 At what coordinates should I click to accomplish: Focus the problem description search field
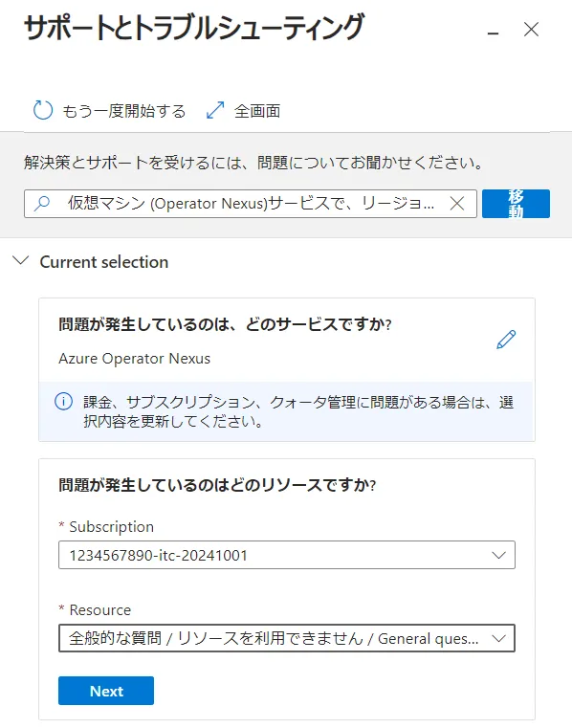pos(251,204)
